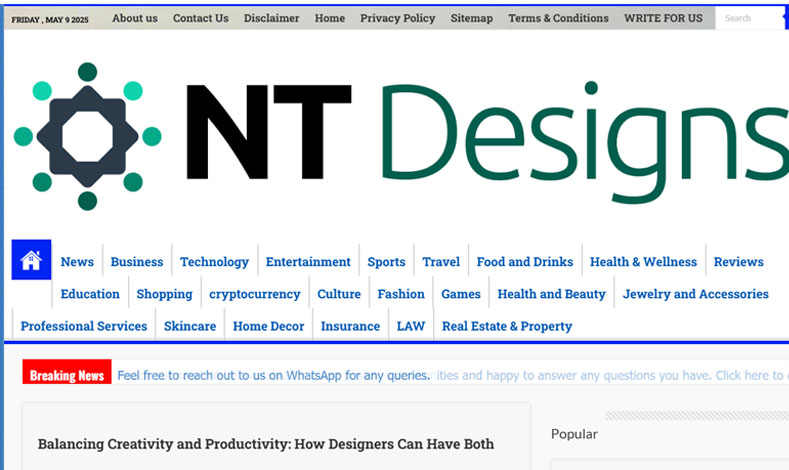Visit the Travel category
The width and height of the screenshot is (789, 470).
[441, 262]
